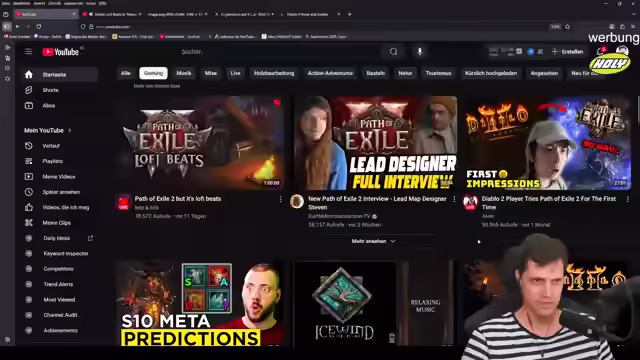
Task: Open the notifications bell
Action: pos(600,51)
